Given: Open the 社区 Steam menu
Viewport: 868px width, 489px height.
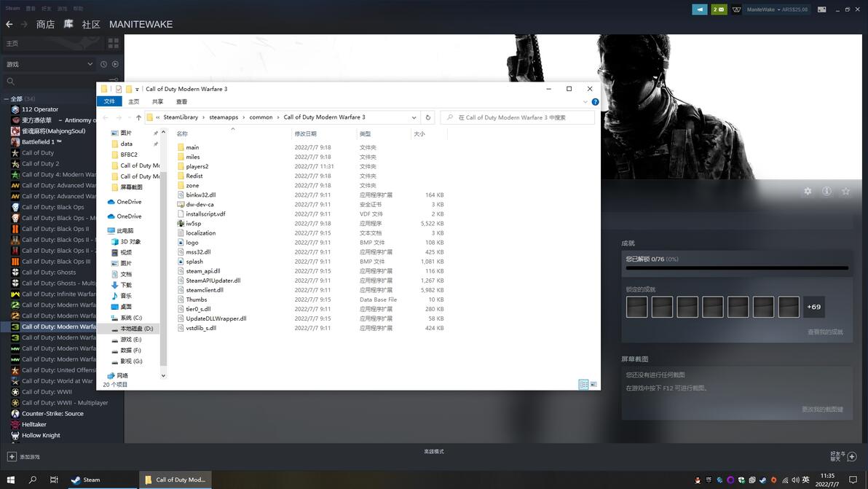Looking at the screenshot, I should [91, 24].
